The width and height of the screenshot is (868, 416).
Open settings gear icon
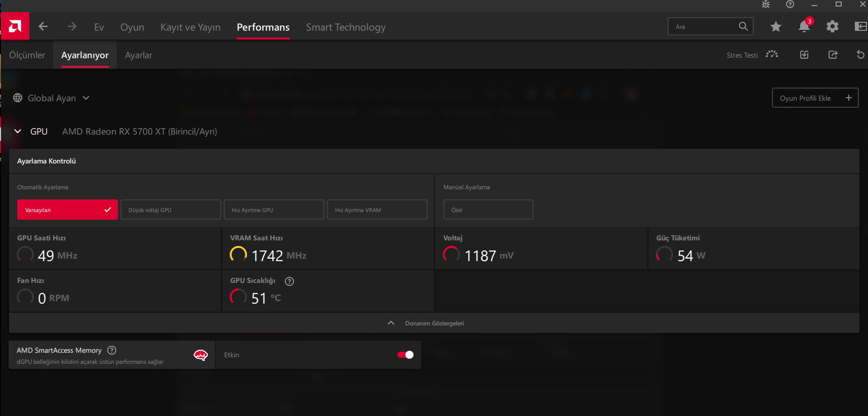[x=833, y=26]
